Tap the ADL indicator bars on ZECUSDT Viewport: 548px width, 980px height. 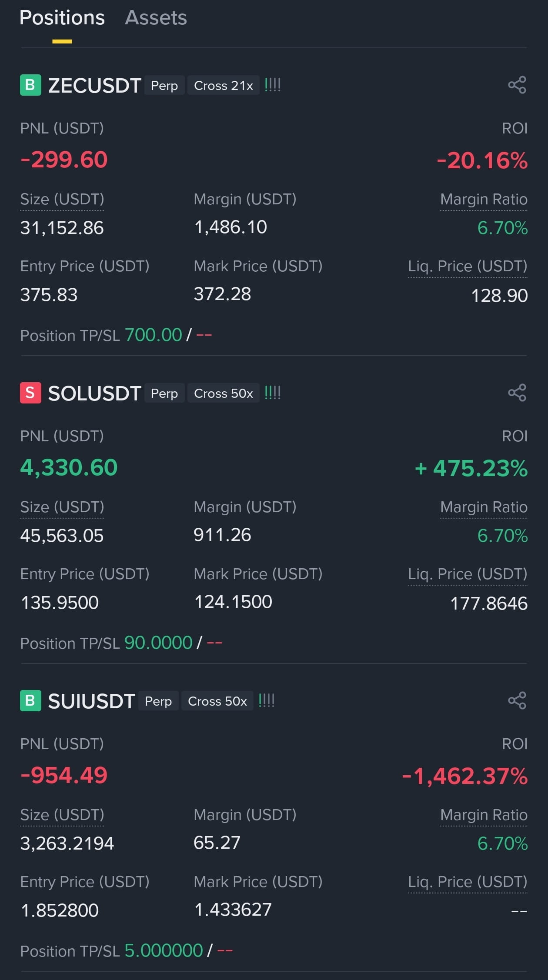[x=273, y=85]
